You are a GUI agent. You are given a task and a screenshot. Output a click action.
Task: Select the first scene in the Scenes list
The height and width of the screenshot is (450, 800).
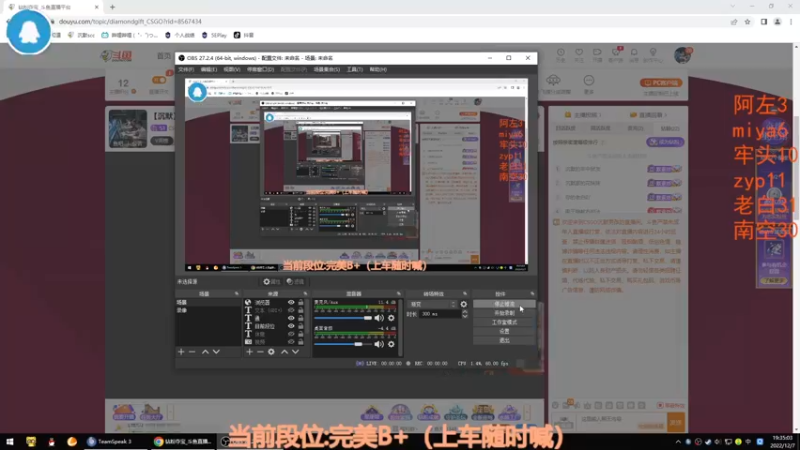pyautogui.click(x=208, y=303)
